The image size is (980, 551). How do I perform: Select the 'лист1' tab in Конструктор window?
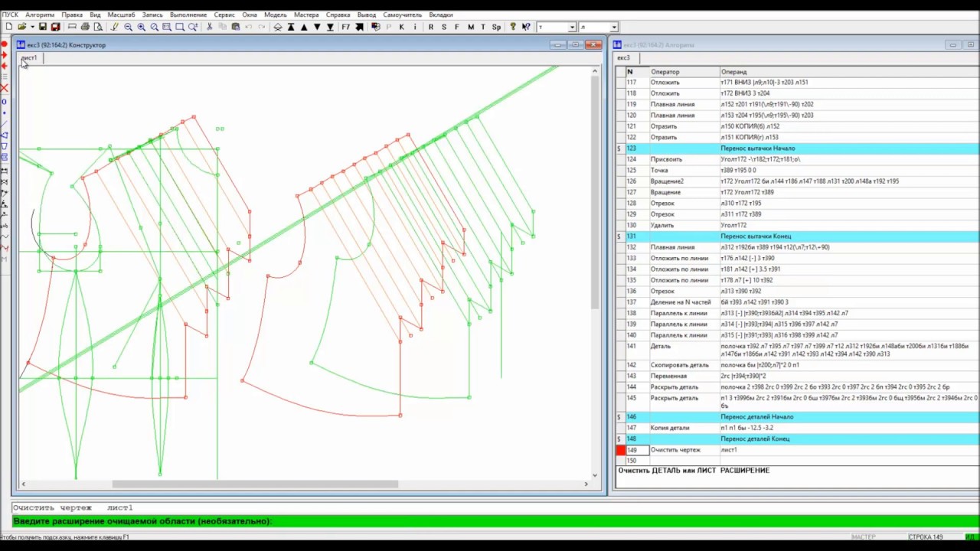29,58
